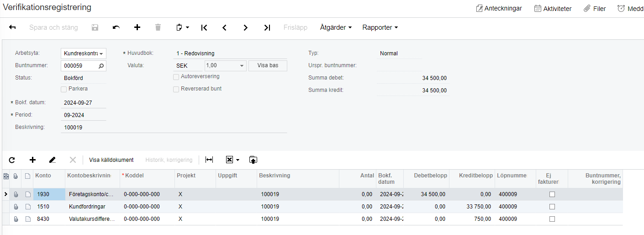
Task: Toggle the Autoreversering checkbox
Action: pos(176,77)
